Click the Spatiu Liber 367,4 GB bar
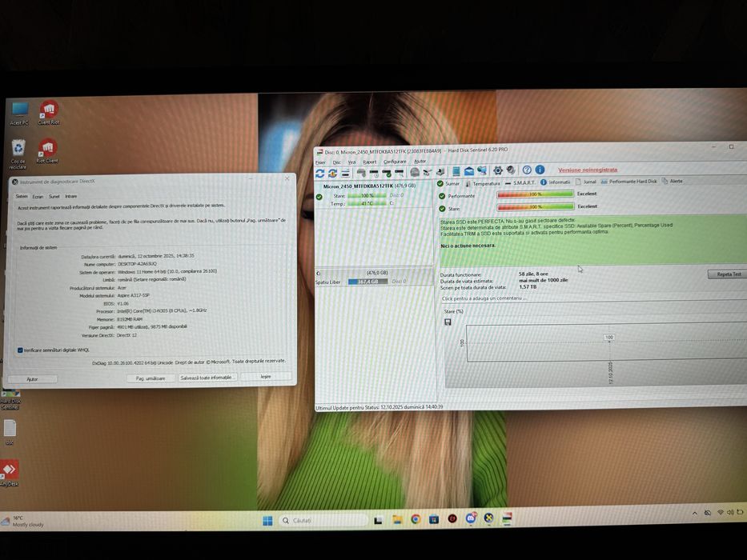Image resolution: width=747 pixels, height=560 pixels. pyautogui.click(x=367, y=282)
